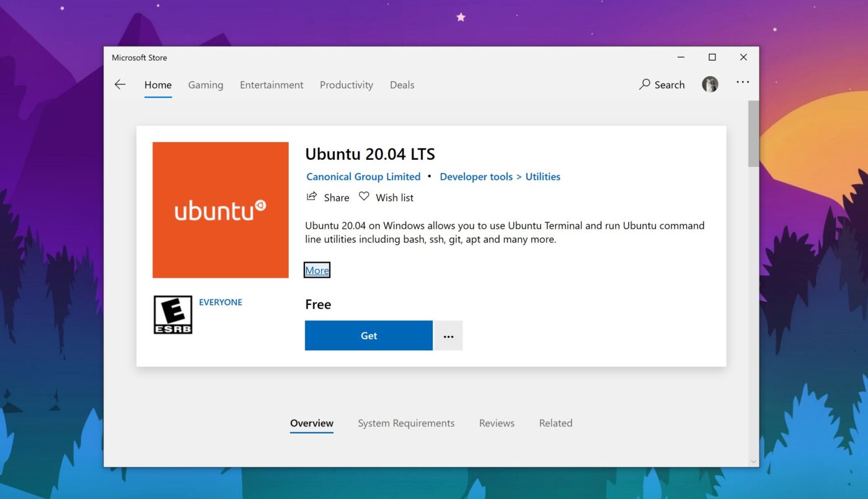Open Search in Microsoft Store
Viewport: 868px width, 499px height.
coord(662,84)
